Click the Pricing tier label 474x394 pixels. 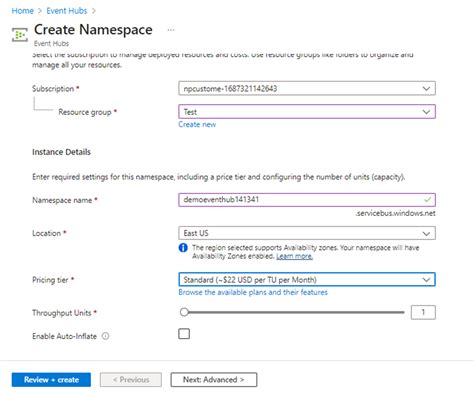point(50,280)
